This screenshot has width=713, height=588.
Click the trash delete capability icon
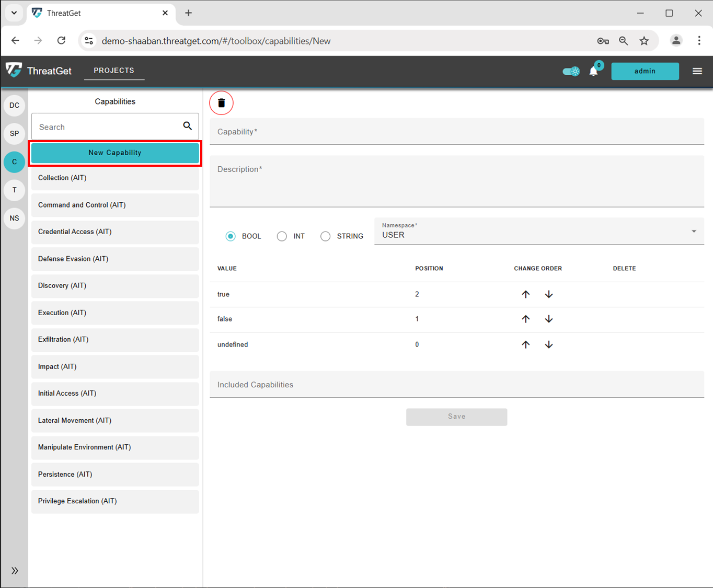click(221, 103)
